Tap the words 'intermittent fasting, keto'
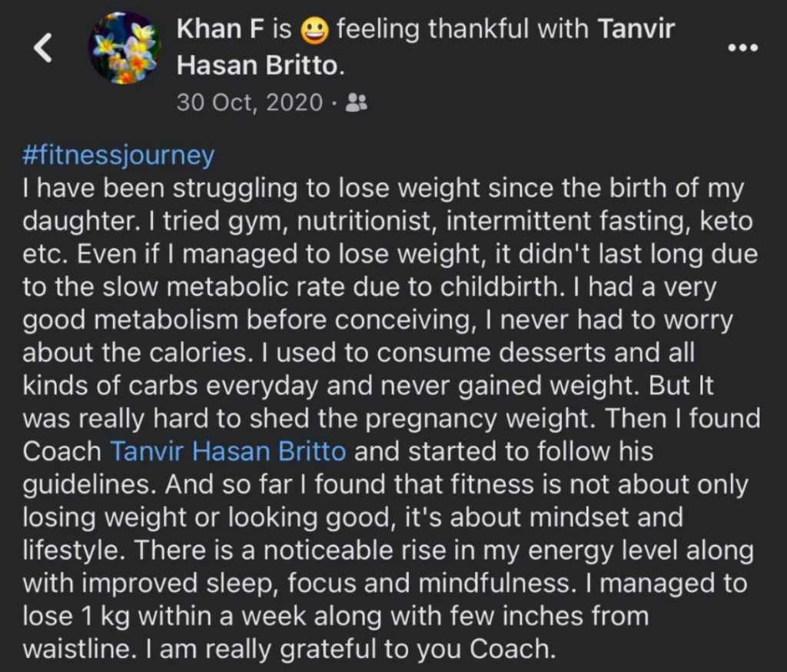 599,221
